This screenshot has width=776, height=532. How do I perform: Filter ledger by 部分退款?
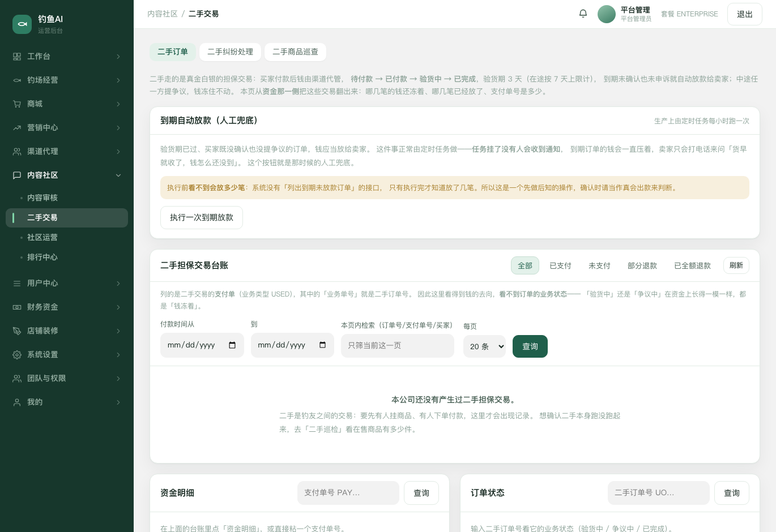click(642, 265)
